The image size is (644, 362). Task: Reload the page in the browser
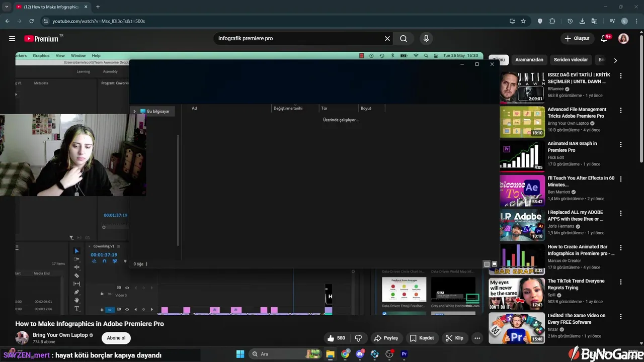tap(31, 21)
